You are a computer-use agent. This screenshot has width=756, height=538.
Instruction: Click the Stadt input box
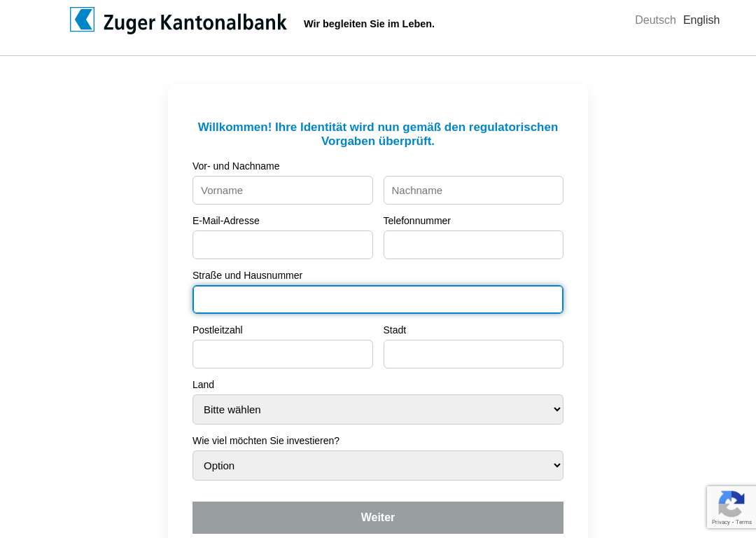click(x=473, y=354)
